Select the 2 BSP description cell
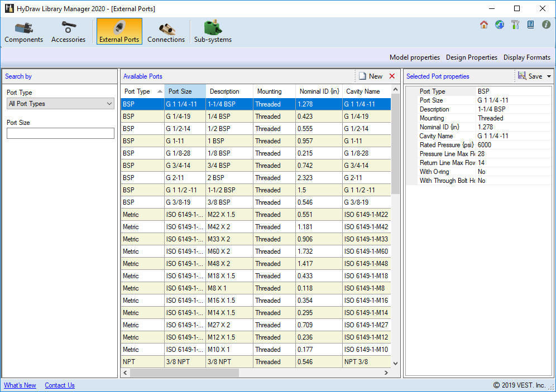This screenshot has width=556, height=392. tap(229, 178)
